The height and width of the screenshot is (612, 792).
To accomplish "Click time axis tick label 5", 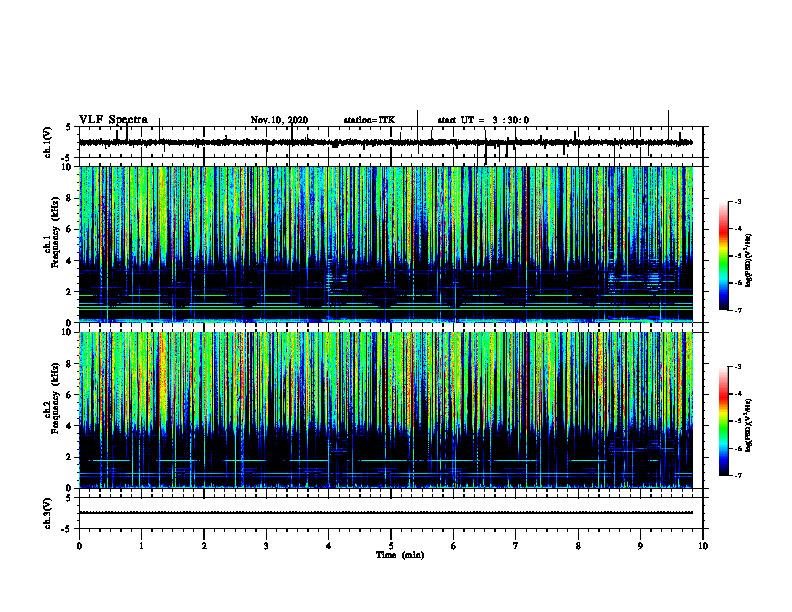I will pyautogui.click(x=391, y=546).
